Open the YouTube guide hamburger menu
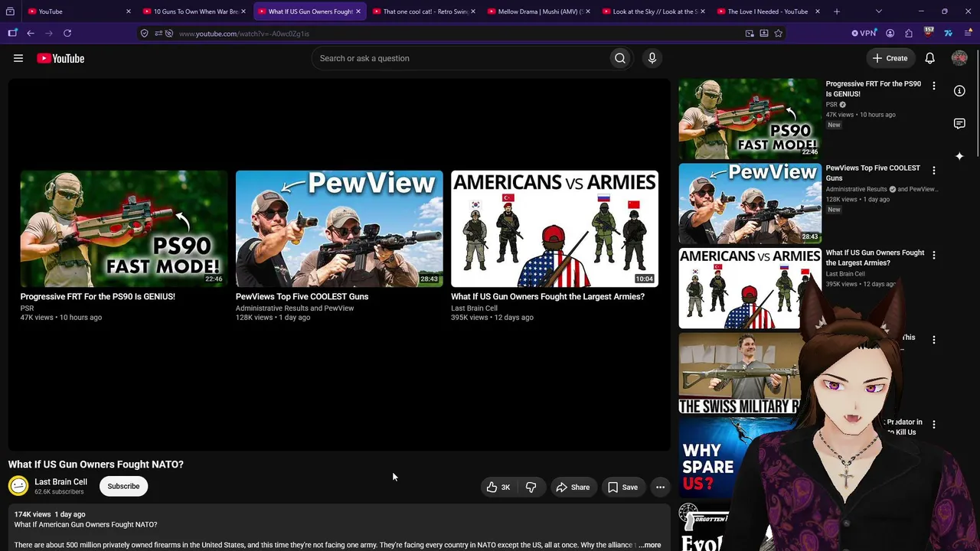Screen dimensions: 980x551 tap(18, 58)
